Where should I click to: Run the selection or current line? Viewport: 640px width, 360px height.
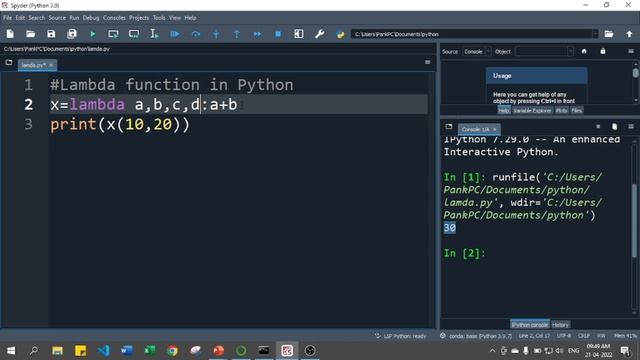click(x=154, y=34)
